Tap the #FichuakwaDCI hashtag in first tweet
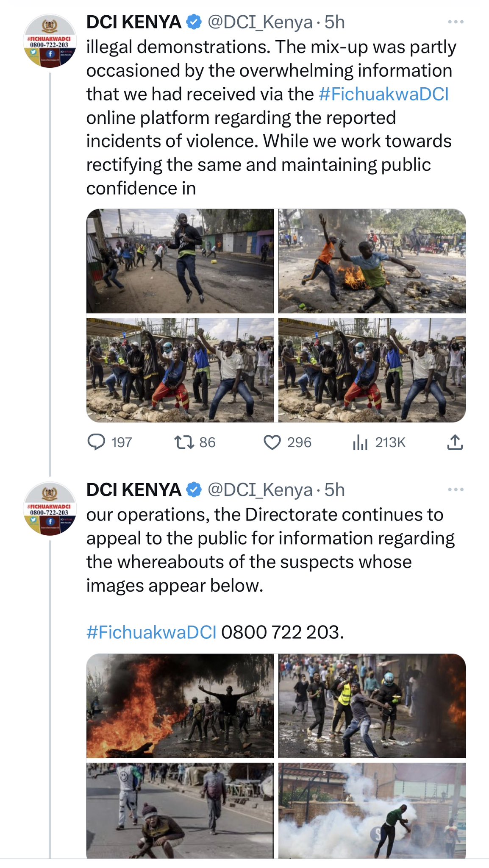 pos(383,94)
